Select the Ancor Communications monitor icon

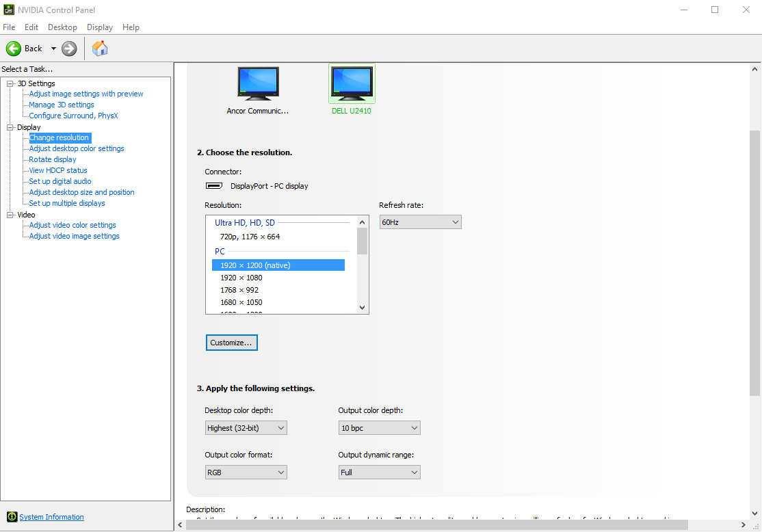(x=258, y=83)
